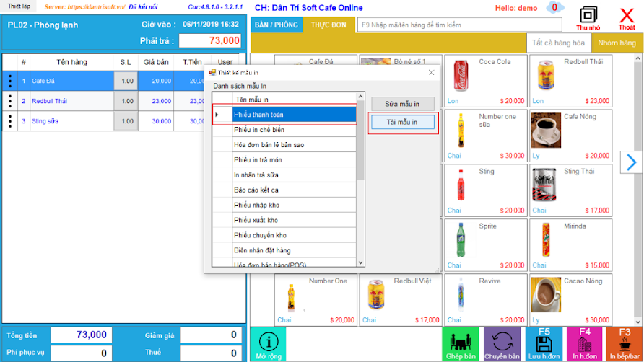Add the Sting bottle product
This screenshot has height=362, width=644.
pos(485,190)
